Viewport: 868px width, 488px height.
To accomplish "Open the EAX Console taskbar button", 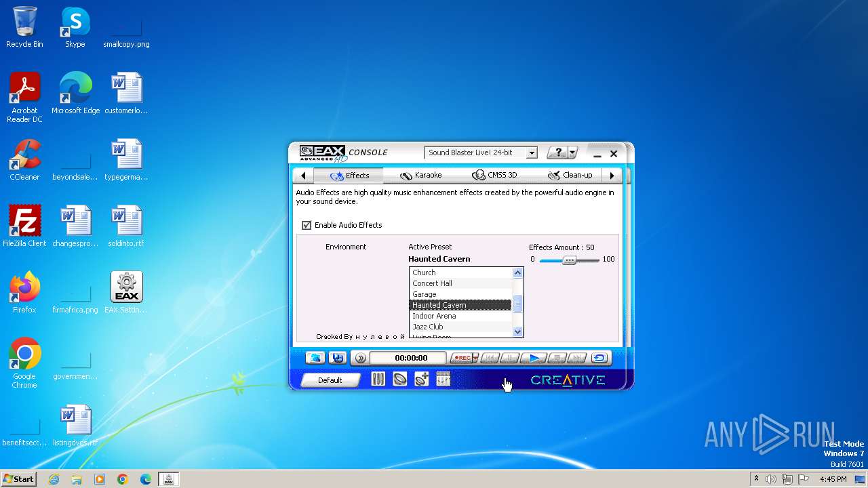I will coord(169,479).
